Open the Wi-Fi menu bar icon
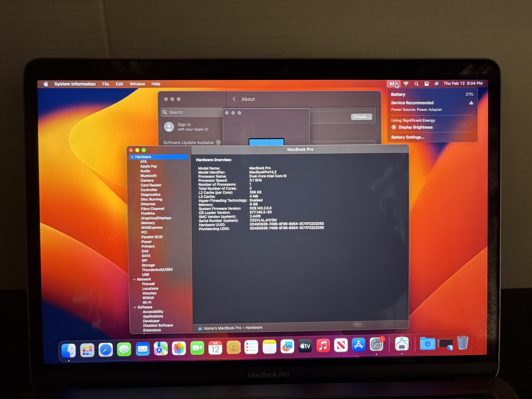The width and height of the screenshot is (532, 399). pyautogui.click(x=406, y=84)
